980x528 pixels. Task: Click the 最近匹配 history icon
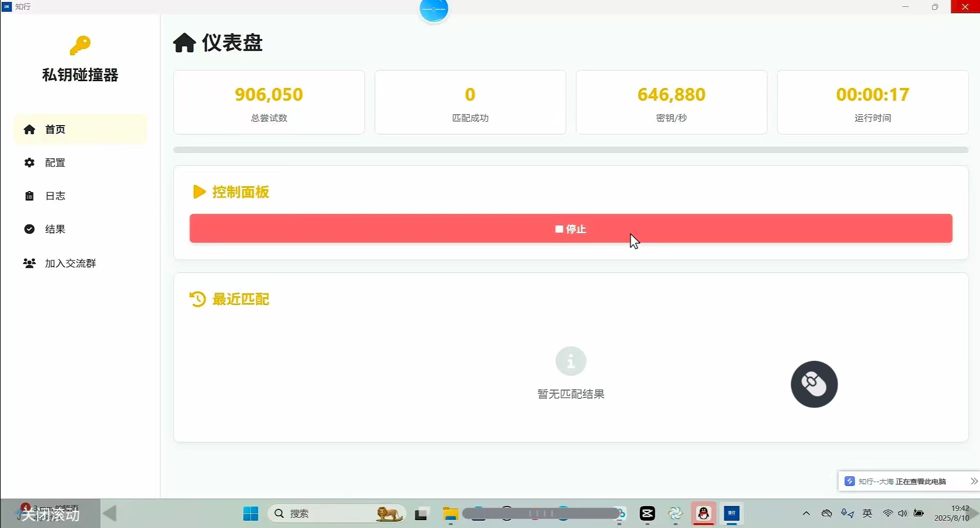[x=198, y=299]
